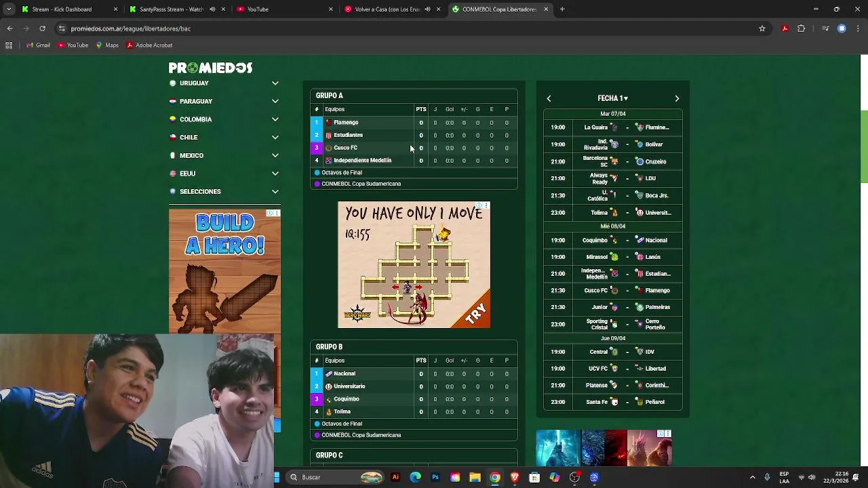The width and height of the screenshot is (868, 488).
Task: Open the Adobe Acrobat bookmark
Action: pyautogui.click(x=149, y=45)
